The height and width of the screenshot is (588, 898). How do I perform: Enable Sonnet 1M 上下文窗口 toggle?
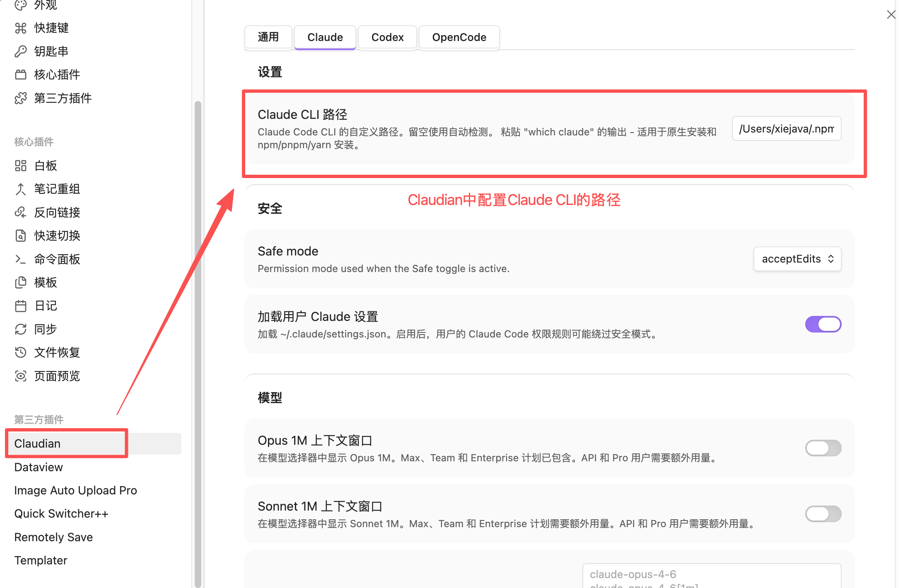tap(823, 514)
